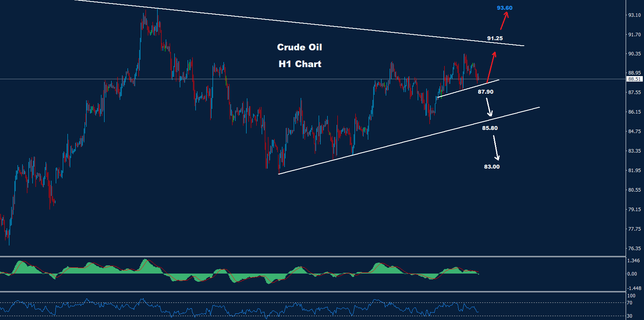This screenshot has height=320, width=644.
Task: Select the blue 93.60 target label
Action: click(x=504, y=8)
